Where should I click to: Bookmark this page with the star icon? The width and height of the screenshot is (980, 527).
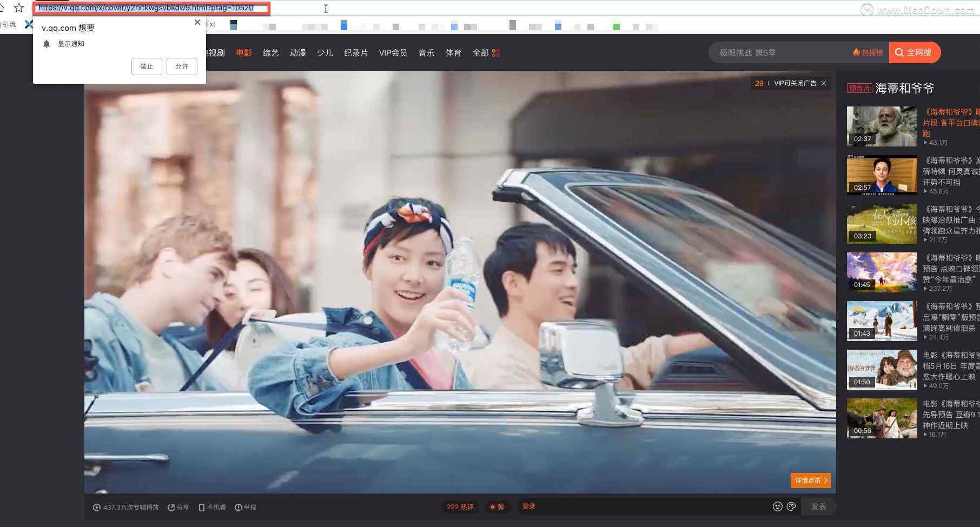(19, 8)
